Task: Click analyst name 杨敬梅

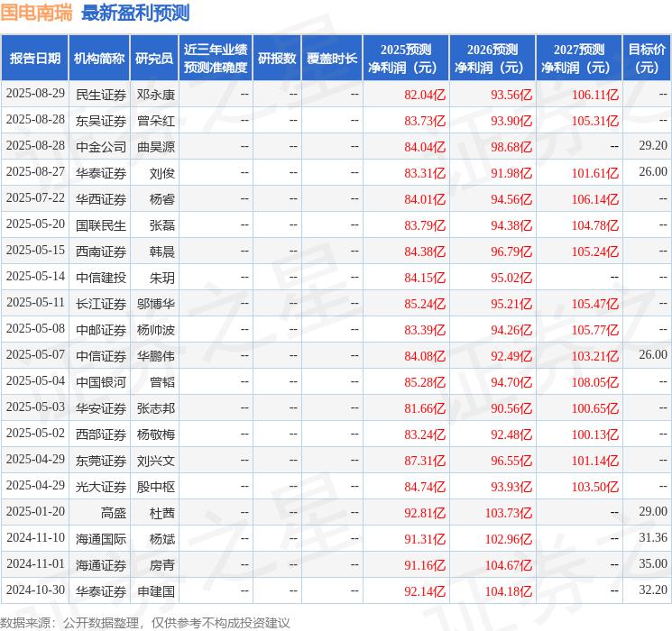Action: coord(156,434)
